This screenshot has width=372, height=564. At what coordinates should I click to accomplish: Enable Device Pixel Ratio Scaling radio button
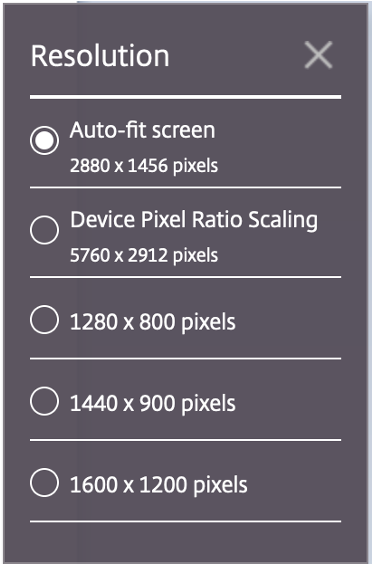[44, 230]
